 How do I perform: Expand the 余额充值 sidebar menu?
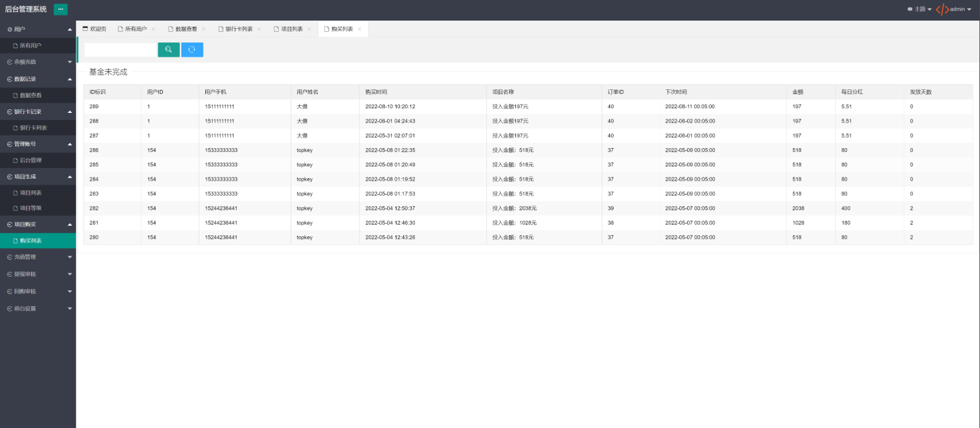pos(38,62)
